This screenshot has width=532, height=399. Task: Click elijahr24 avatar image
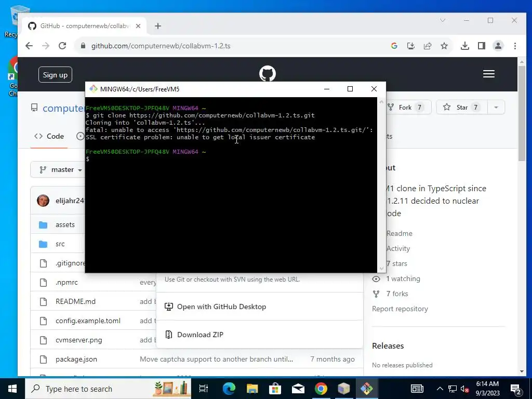pos(43,201)
